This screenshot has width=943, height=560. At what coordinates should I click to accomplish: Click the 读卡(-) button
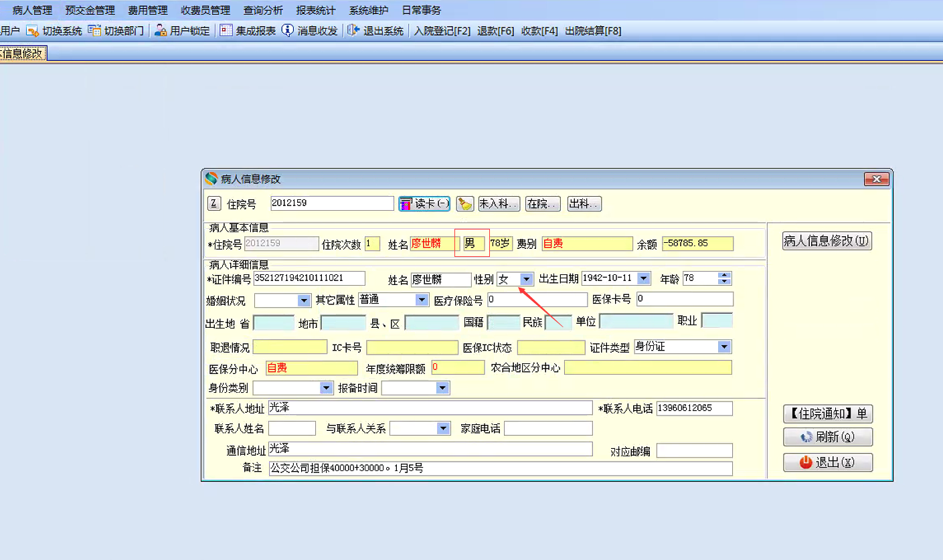(425, 204)
